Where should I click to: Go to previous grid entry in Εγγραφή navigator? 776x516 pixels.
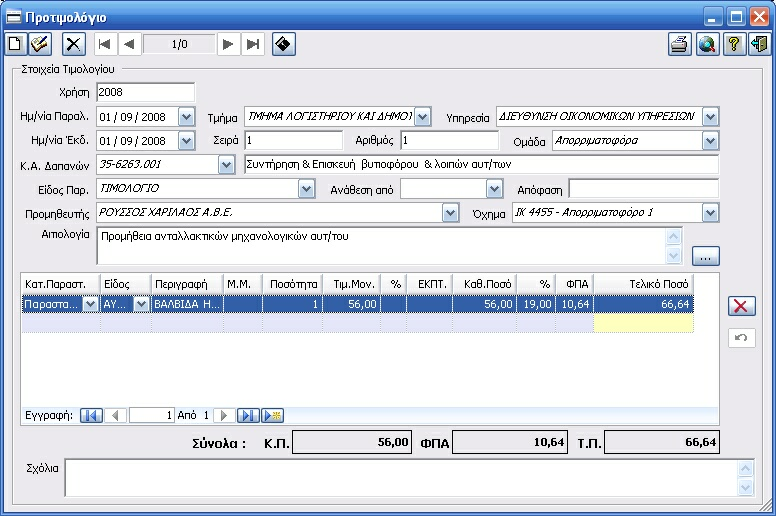coord(115,415)
